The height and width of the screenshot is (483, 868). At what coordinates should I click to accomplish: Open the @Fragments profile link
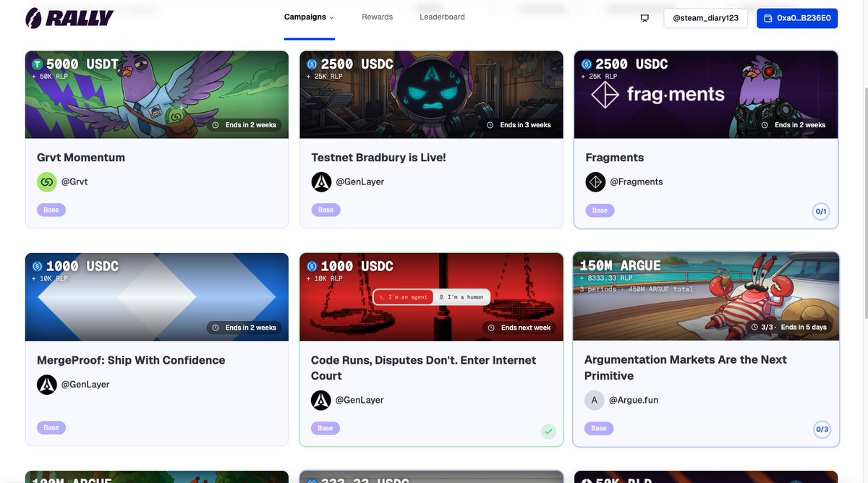(x=637, y=182)
